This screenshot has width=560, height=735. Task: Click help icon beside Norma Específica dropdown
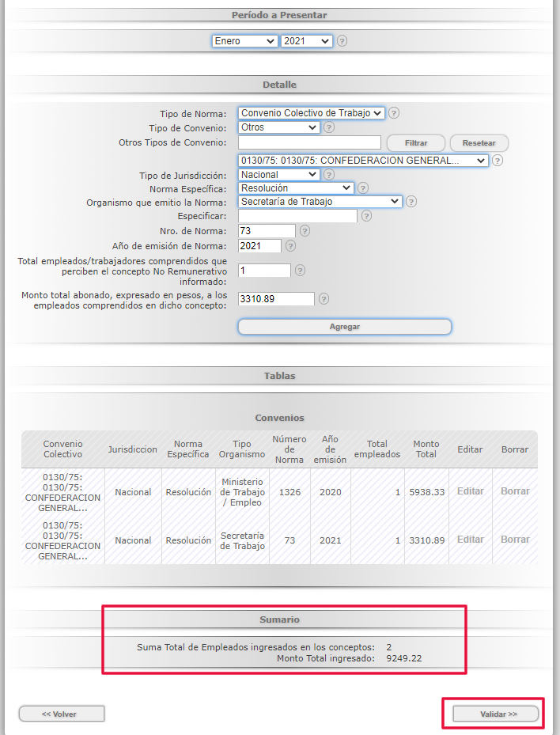(363, 188)
